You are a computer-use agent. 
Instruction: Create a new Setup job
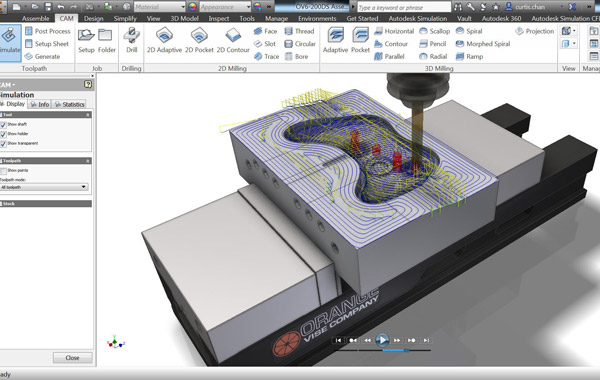pyautogui.click(x=86, y=40)
